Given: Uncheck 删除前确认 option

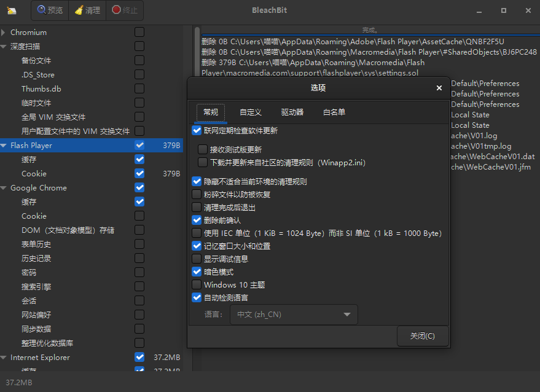Looking at the screenshot, I should pyautogui.click(x=197, y=220).
